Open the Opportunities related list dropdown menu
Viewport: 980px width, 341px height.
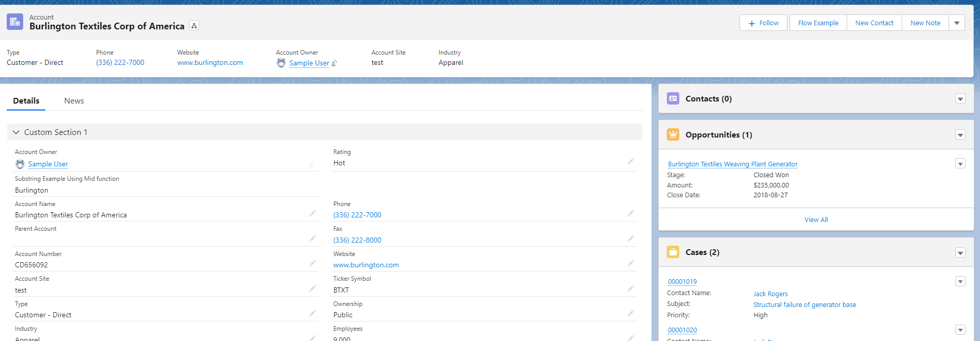point(960,135)
